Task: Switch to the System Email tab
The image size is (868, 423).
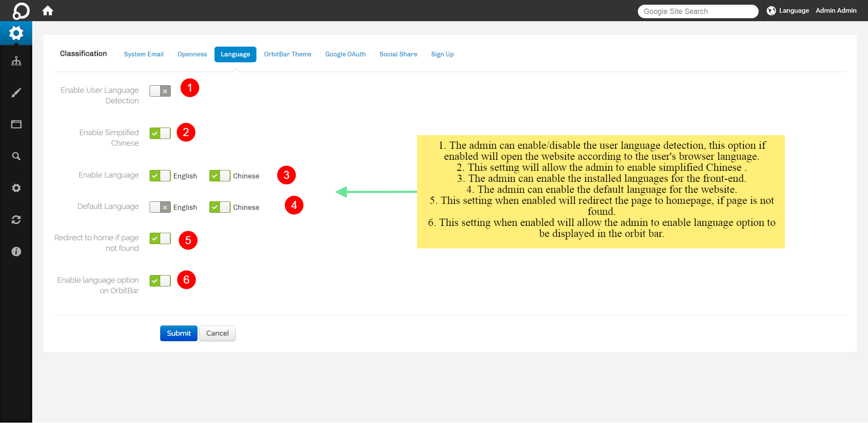Action: point(144,54)
